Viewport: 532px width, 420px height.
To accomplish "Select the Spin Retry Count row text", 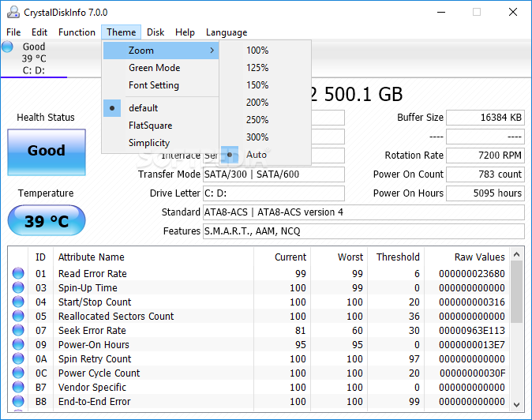I will point(95,359).
